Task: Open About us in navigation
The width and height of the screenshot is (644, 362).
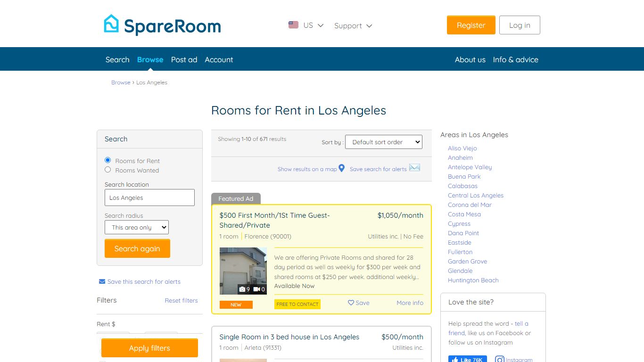Action: coord(470,59)
